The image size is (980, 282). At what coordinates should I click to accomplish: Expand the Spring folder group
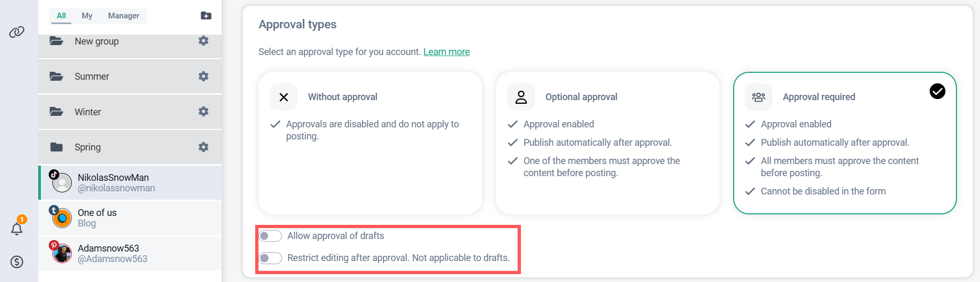(88, 147)
